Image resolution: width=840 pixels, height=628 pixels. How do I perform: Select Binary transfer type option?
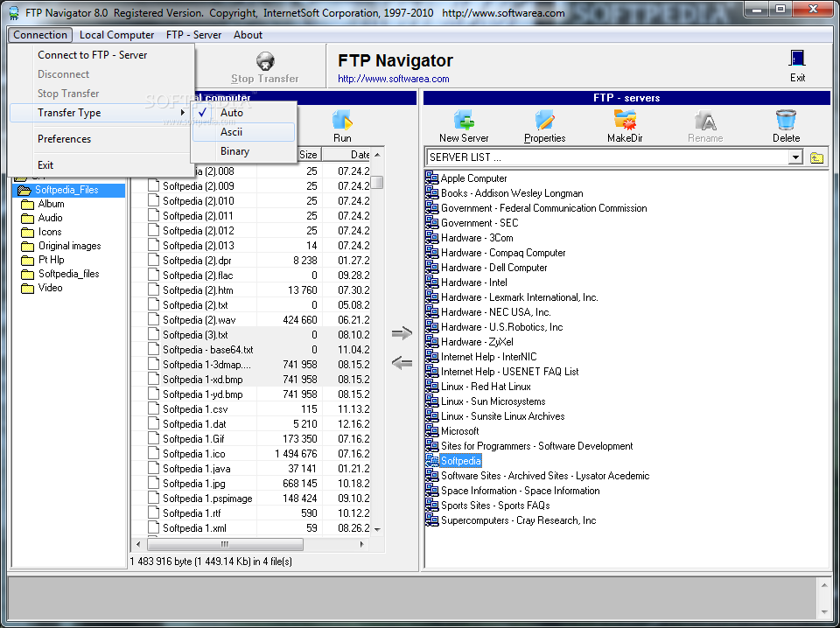point(244,151)
